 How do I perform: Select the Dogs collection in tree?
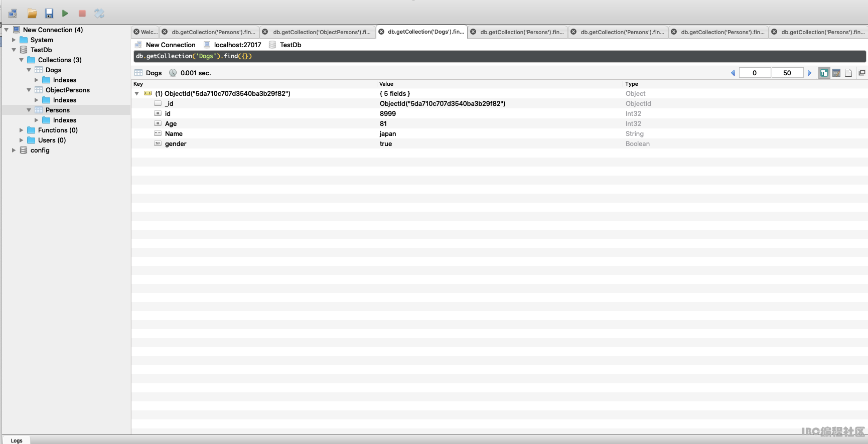(x=53, y=70)
